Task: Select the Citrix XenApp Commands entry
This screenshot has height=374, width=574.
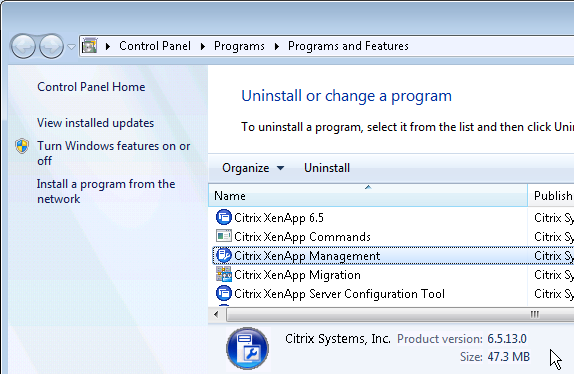Action: (x=302, y=237)
